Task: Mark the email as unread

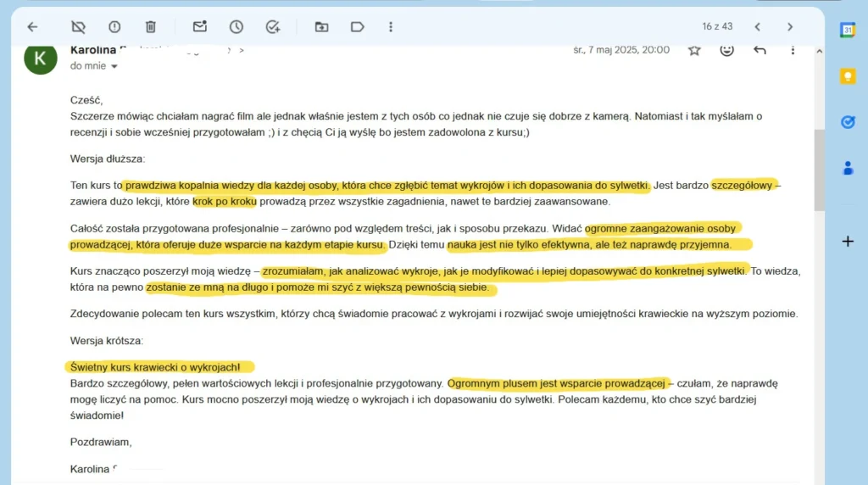Action: click(x=200, y=26)
